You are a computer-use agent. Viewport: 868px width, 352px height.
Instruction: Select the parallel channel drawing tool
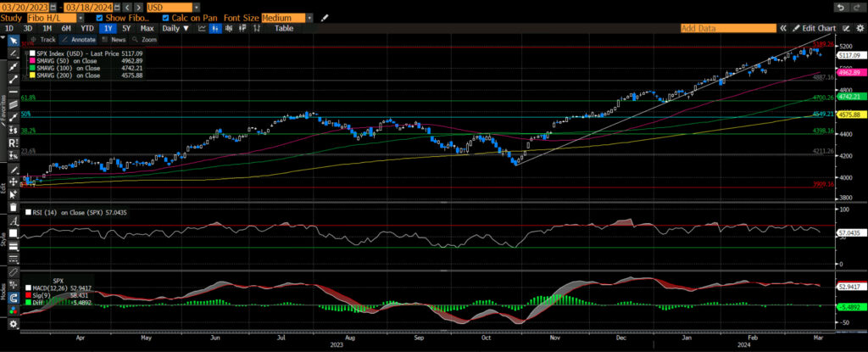pos(13,103)
